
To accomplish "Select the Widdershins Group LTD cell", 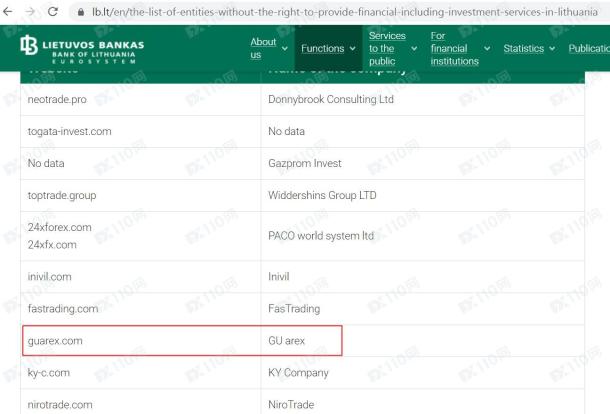I will click(422, 195).
